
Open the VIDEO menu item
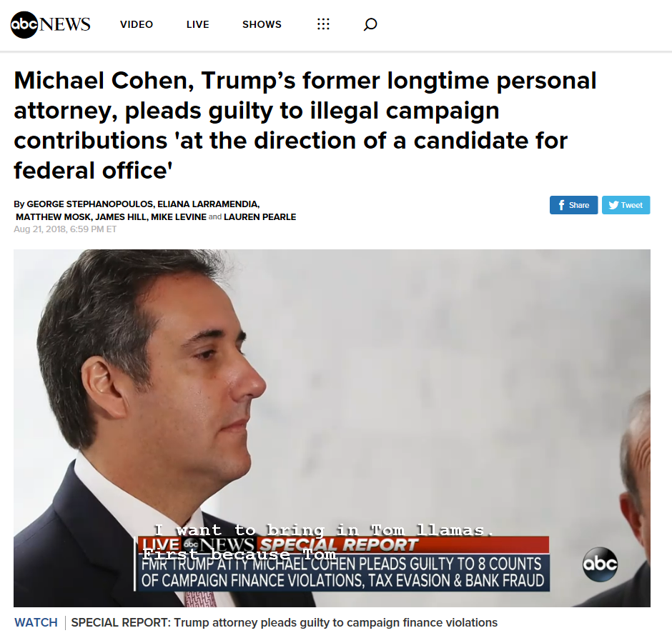point(137,24)
